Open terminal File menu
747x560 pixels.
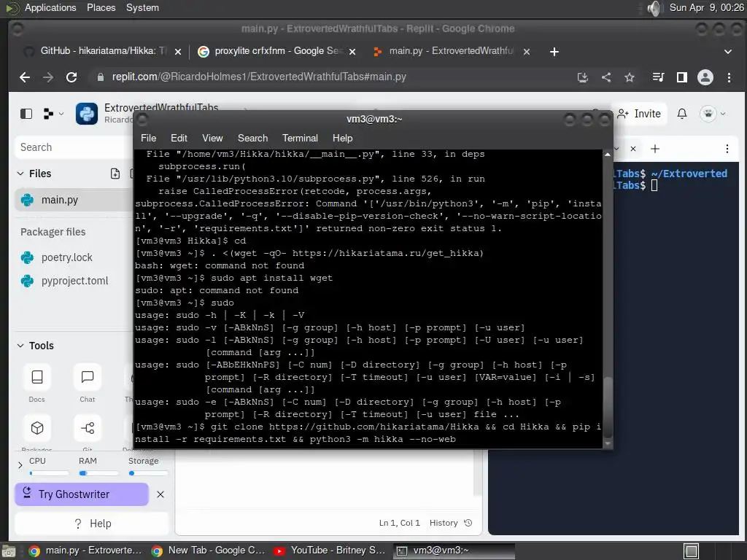[148, 138]
